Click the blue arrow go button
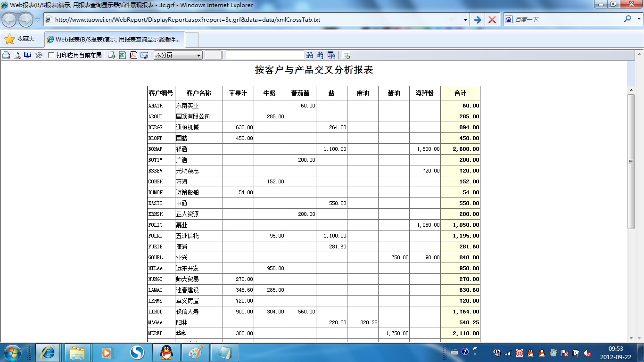 click(x=478, y=20)
